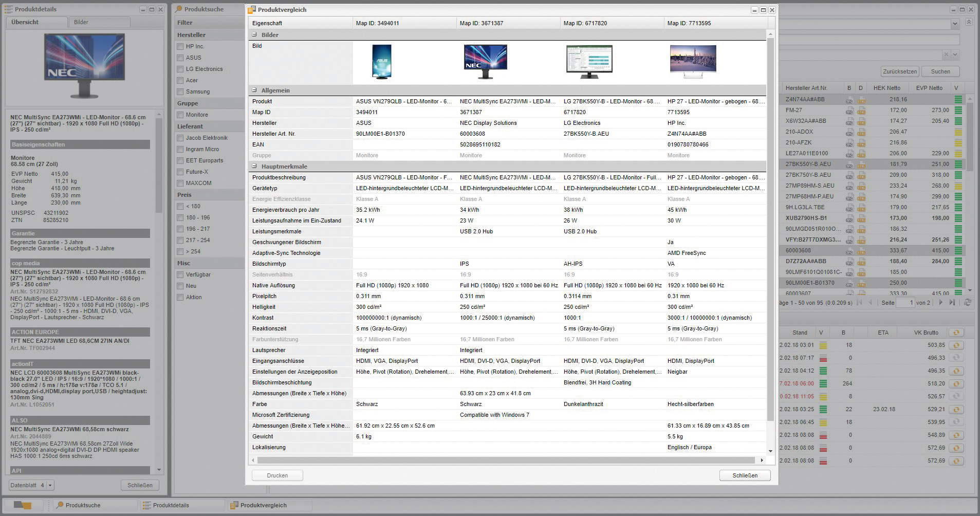Click Schließen in the Produktvergleich dialog
The width and height of the screenshot is (980, 516).
pyautogui.click(x=745, y=475)
